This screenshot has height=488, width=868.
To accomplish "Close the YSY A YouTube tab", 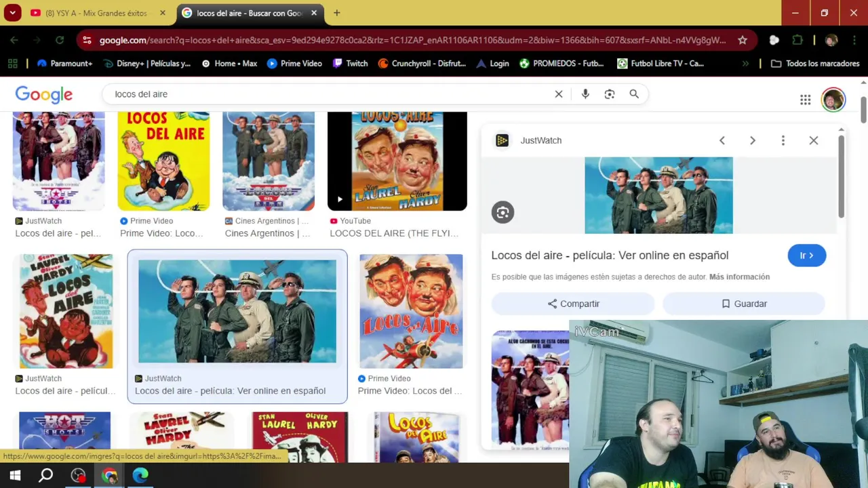I will point(163,13).
